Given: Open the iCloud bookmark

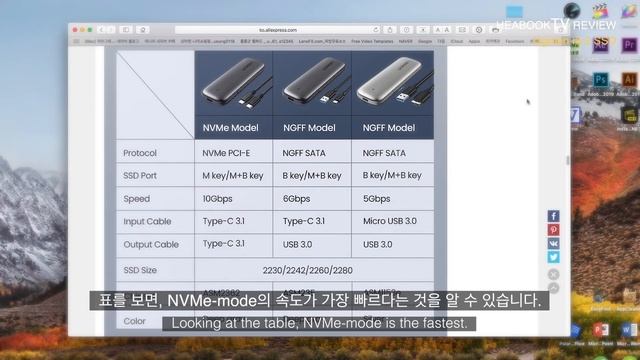Looking at the screenshot, I should coord(456,41).
